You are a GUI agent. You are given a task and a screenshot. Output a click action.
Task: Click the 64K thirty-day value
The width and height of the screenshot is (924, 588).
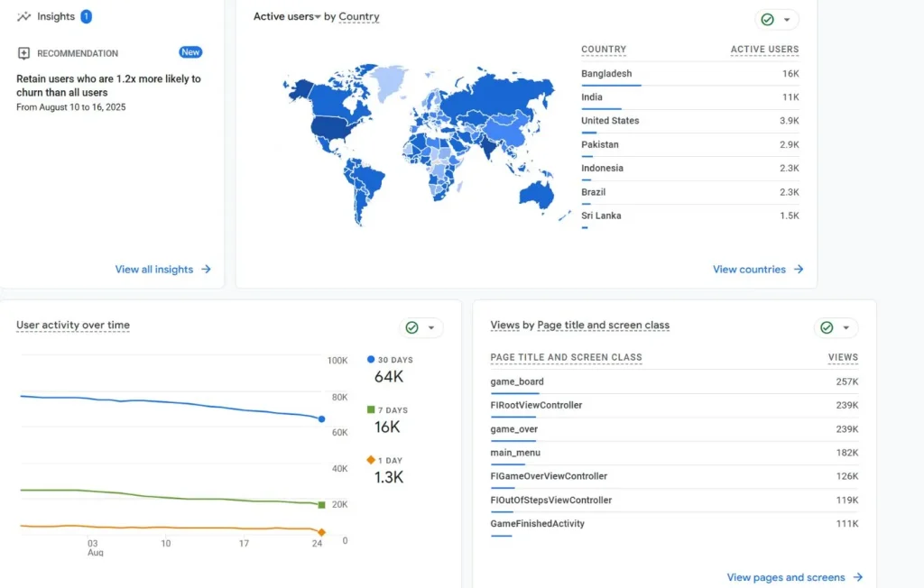(389, 376)
